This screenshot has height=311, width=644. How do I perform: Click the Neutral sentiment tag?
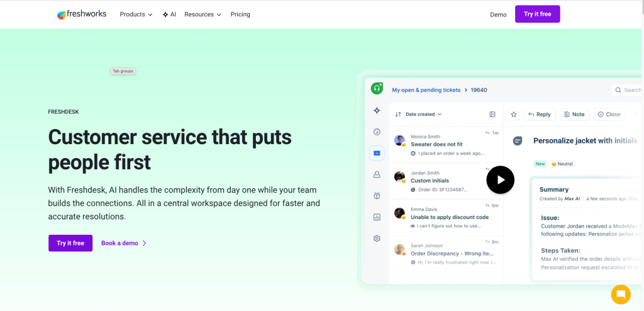coord(562,164)
